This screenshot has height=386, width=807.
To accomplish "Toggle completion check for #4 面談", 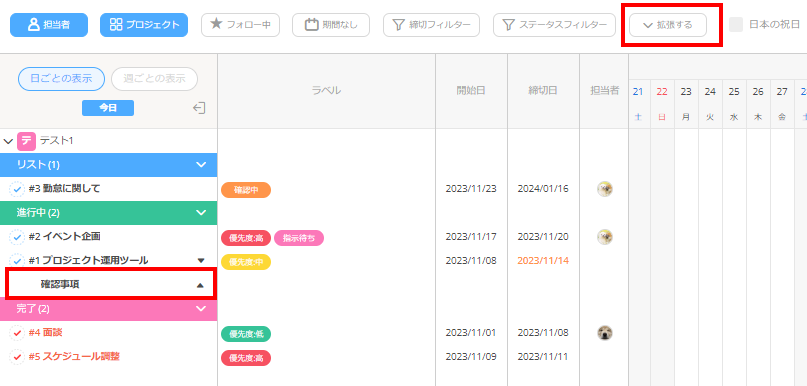I will (x=17, y=333).
